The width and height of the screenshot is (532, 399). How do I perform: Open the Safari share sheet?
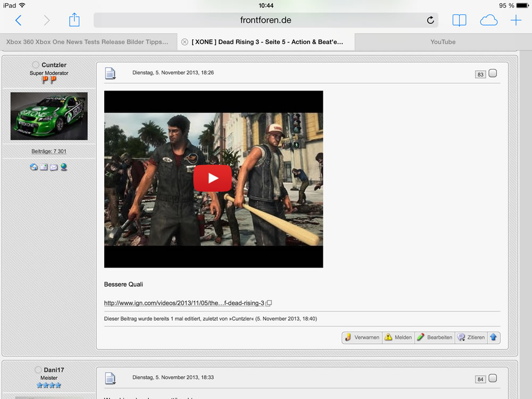74,20
